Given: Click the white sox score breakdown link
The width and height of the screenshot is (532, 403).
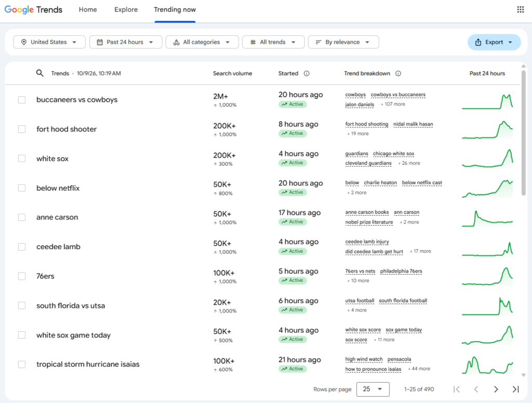Looking at the screenshot, I should 363,330.
